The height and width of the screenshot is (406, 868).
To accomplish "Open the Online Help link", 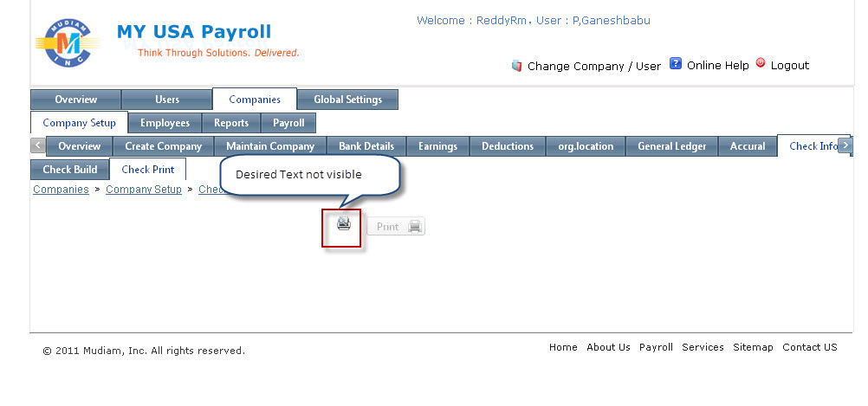I will pos(717,65).
